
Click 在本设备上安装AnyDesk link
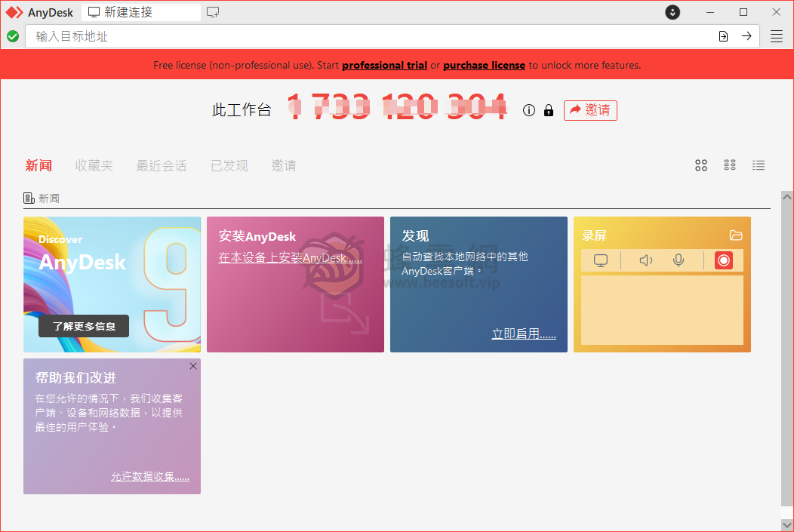(x=290, y=257)
